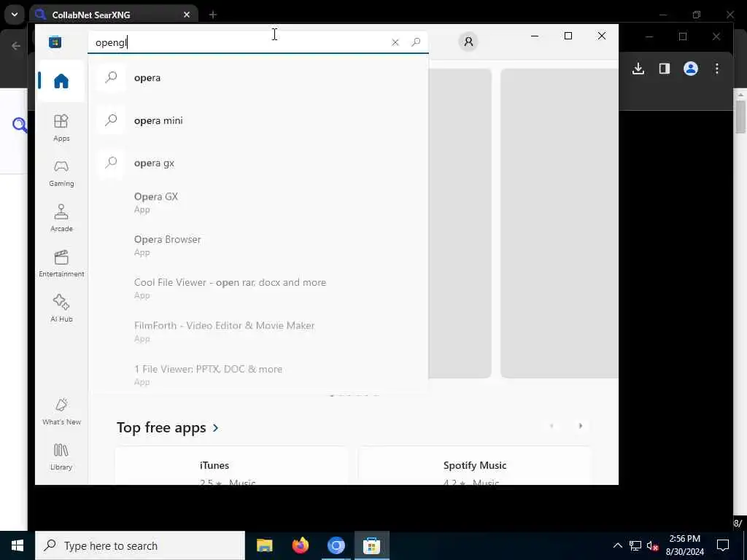Viewport: 747px width, 560px height.
Task: Go back with Chrome back arrow
Action: click(16, 46)
